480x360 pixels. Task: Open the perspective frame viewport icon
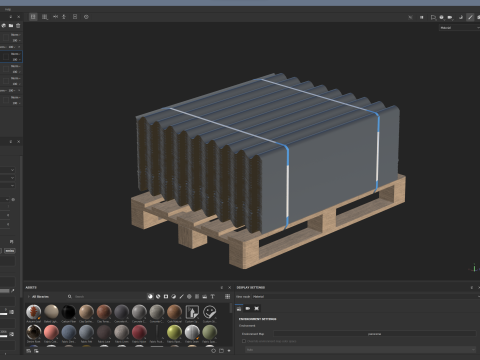click(x=433, y=17)
